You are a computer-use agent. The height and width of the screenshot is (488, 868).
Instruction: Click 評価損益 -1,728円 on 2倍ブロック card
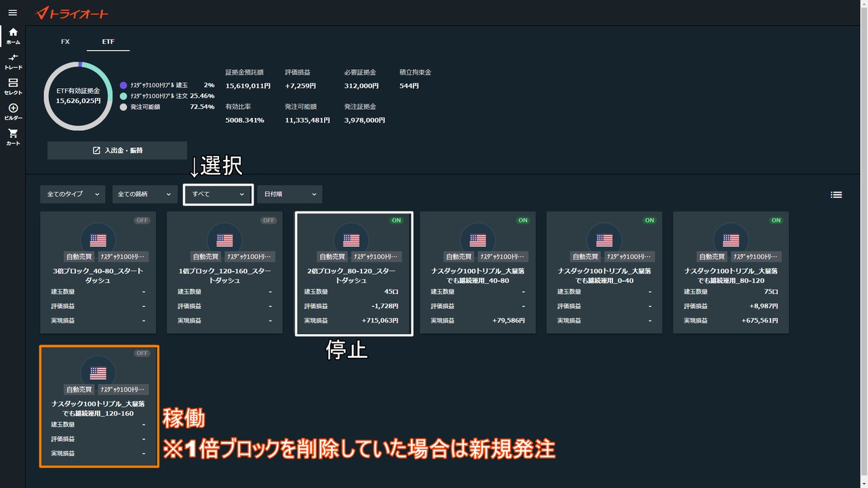point(384,306)
